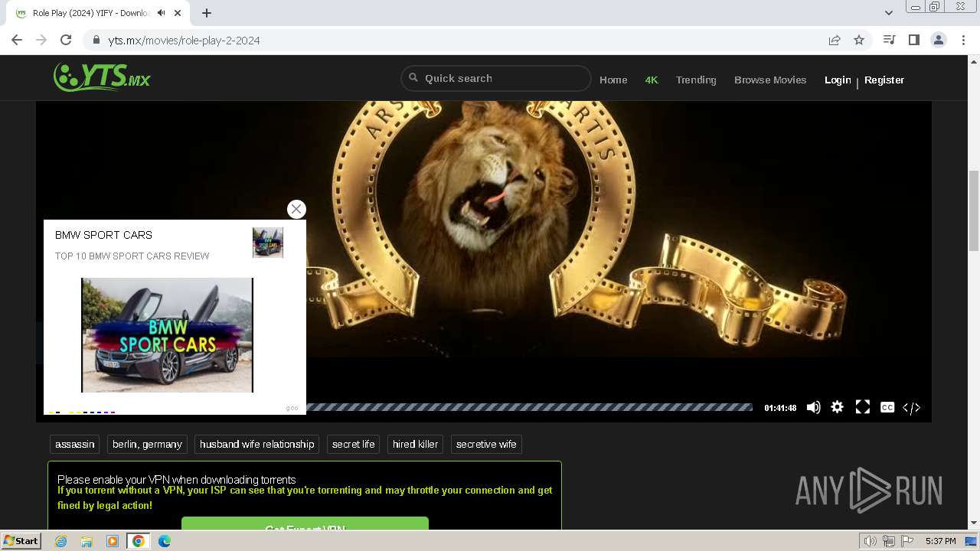
Task: Open media player taskbar icon
Action: pyautogui.click(x=113, y=541)
